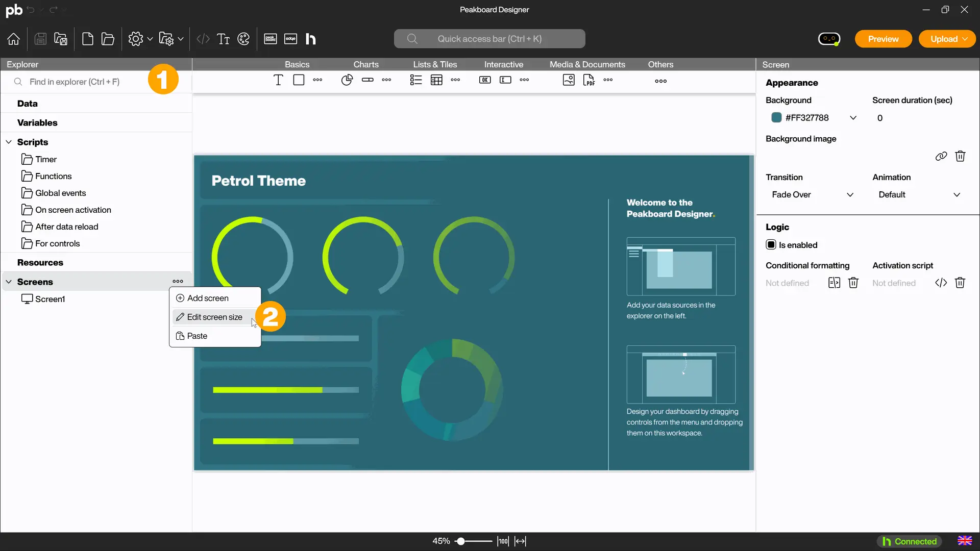Screen dimensions: 980x551
Task: Open the Peakboard Hub icon
Action: coord(310,39)
